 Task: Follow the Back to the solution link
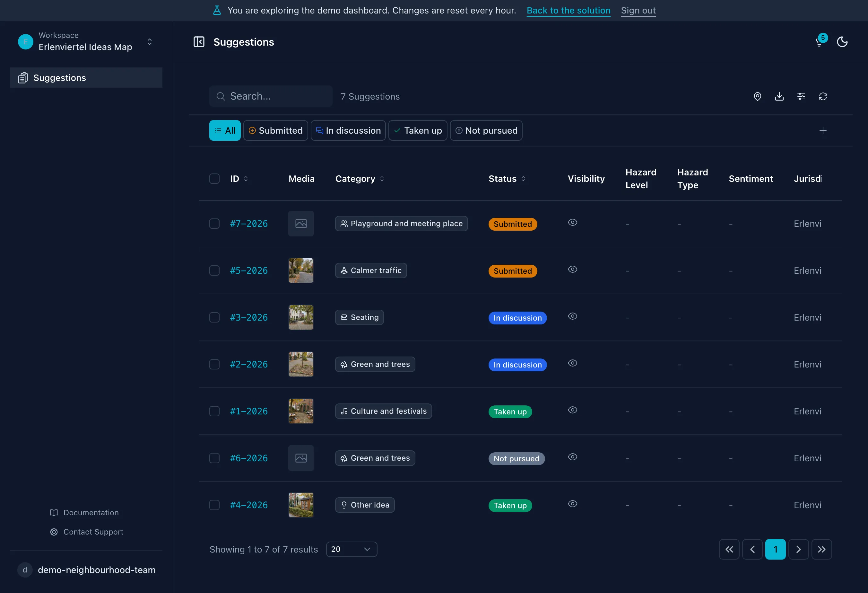tap(569, 11)
